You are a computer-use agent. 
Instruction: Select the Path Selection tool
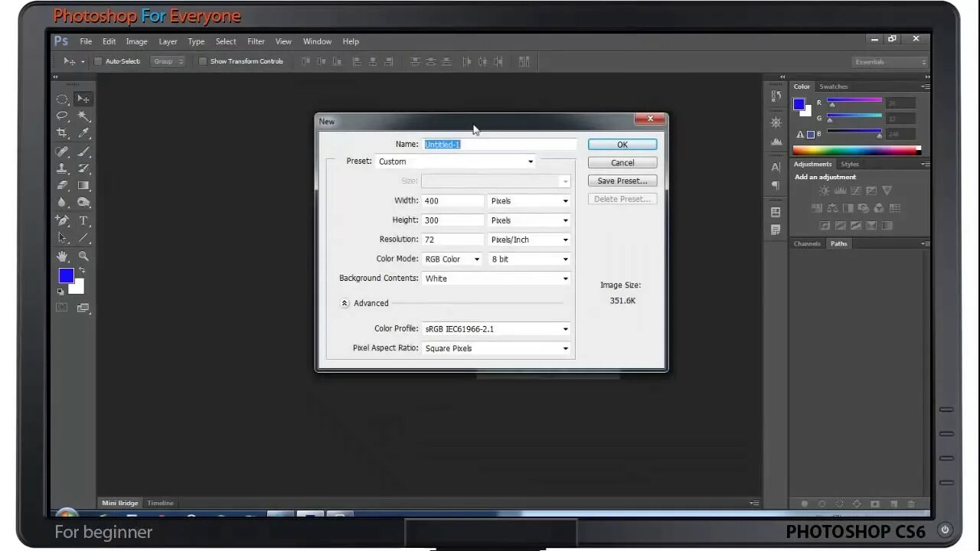[x=62, y=238]
